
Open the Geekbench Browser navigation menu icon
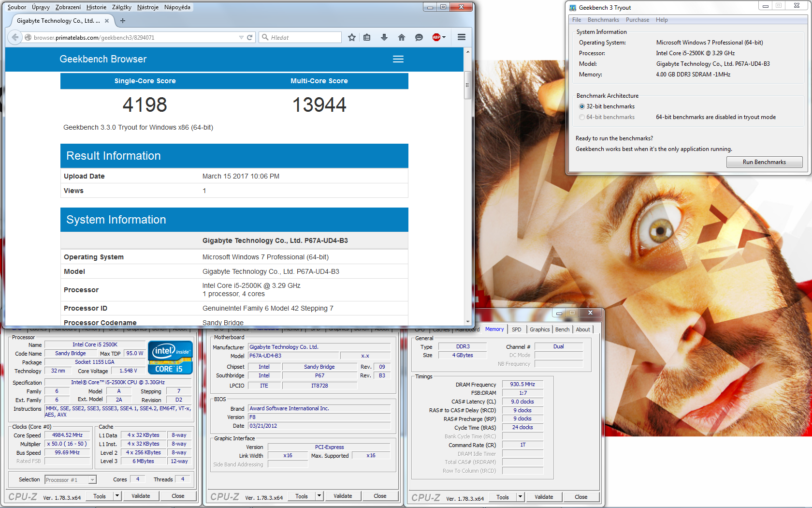click(x=398, y=59)
